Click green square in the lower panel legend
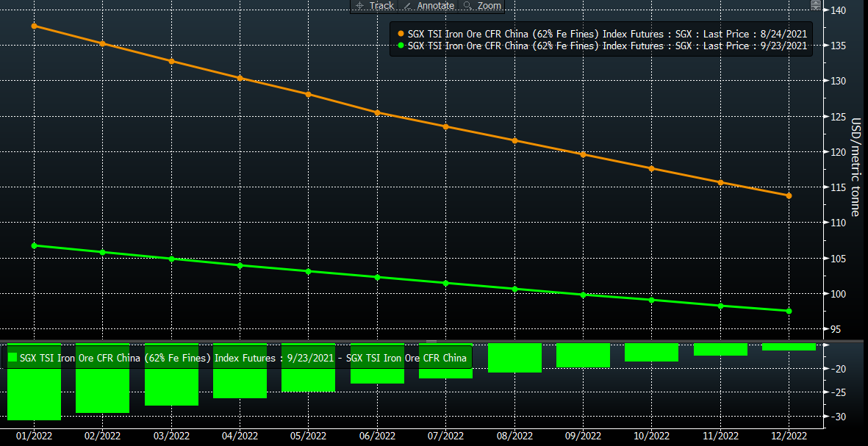This screenshot has width=868, height=446. tap(12, 358)
